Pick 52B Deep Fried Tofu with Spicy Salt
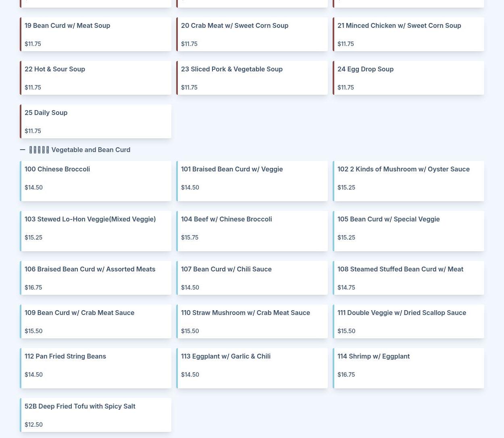The height and width of the screenshot is (438, 504). coord(96,415)
